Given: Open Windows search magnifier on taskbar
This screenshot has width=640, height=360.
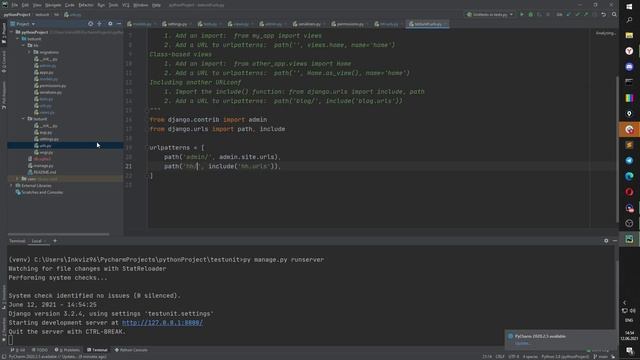Looking at the screenshot, I should pyautogui.click(x=629, y=20).
